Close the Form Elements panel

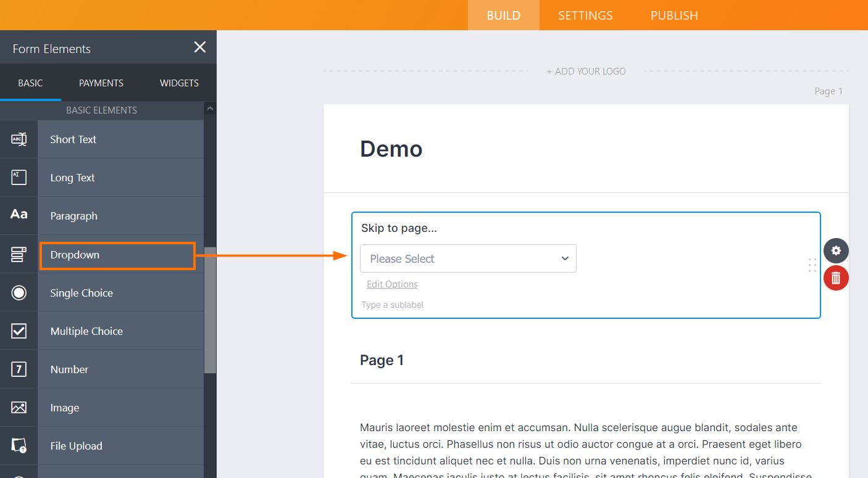coord(199,47)
